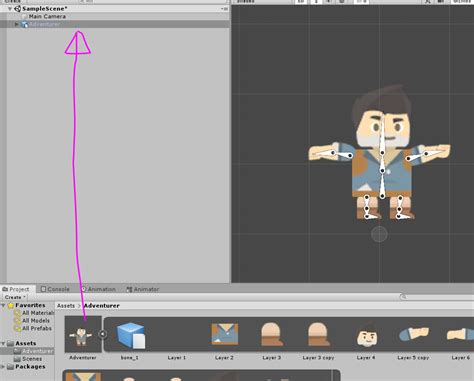Select the Favorites star icon
Screen dimensions: 474x381
point(11,305)
